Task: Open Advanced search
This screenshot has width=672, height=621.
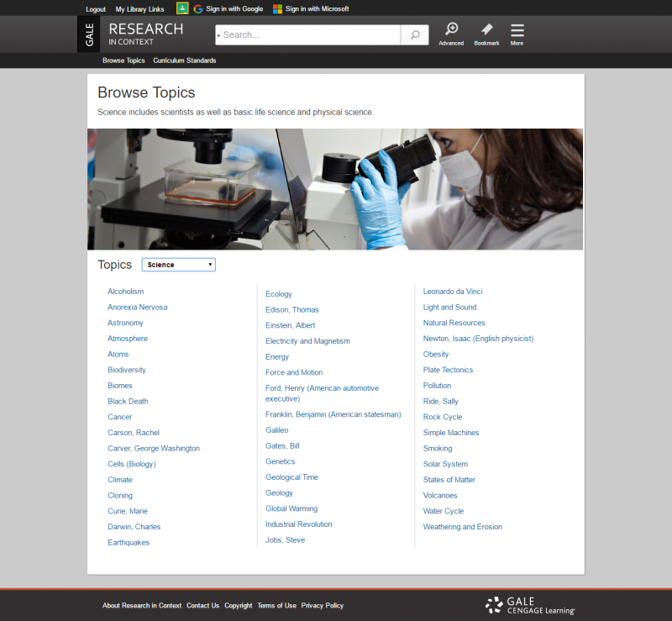Action: pos(451,34)
